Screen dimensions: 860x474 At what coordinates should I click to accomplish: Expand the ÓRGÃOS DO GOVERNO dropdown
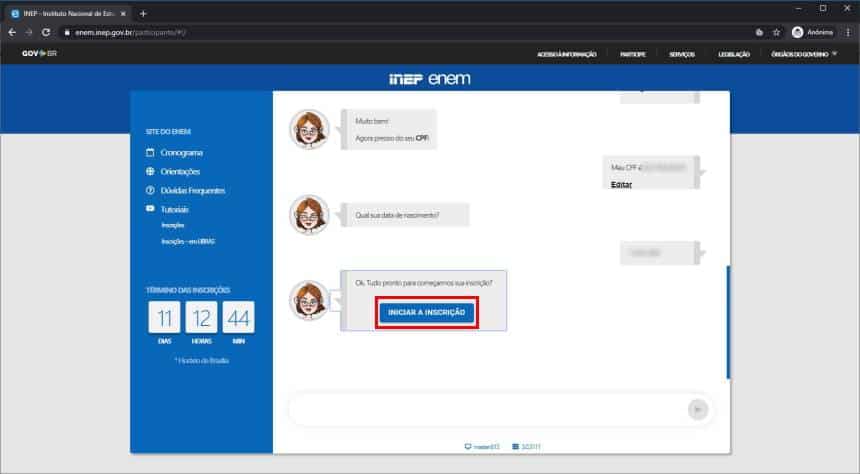point(804,54)
